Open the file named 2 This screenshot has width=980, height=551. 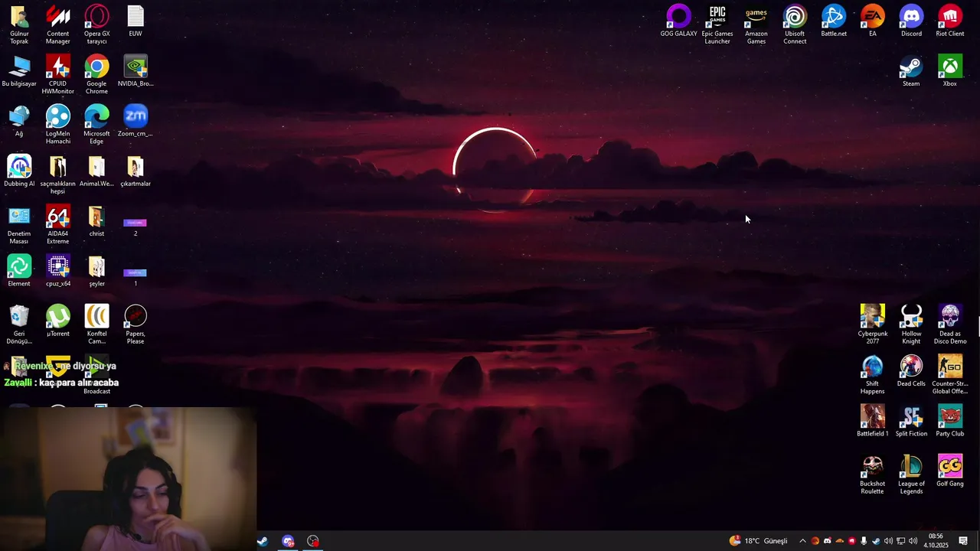tap(136, 226)
